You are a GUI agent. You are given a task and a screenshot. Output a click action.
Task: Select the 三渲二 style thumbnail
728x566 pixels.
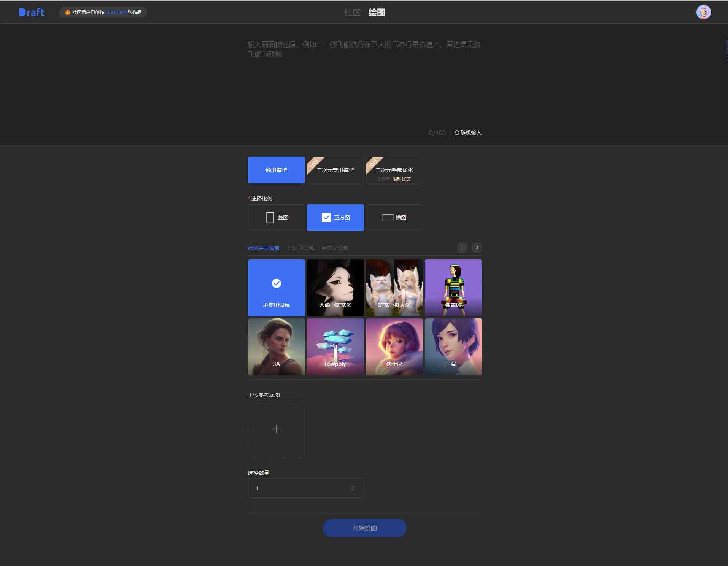453,347
